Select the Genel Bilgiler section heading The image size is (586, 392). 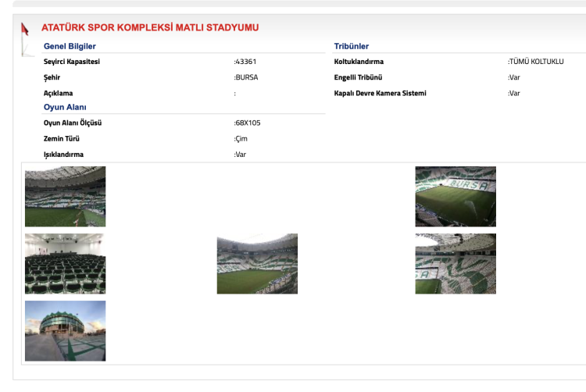(x=70, y=47)
